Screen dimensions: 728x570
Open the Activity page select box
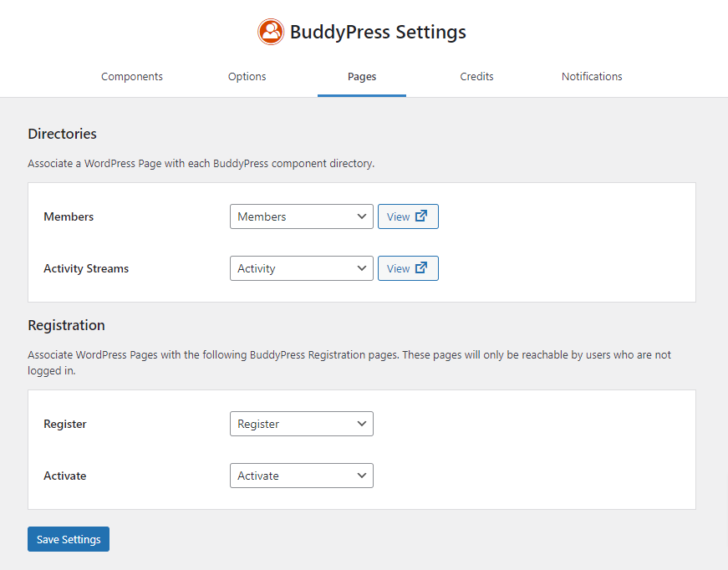click(302, 268)
